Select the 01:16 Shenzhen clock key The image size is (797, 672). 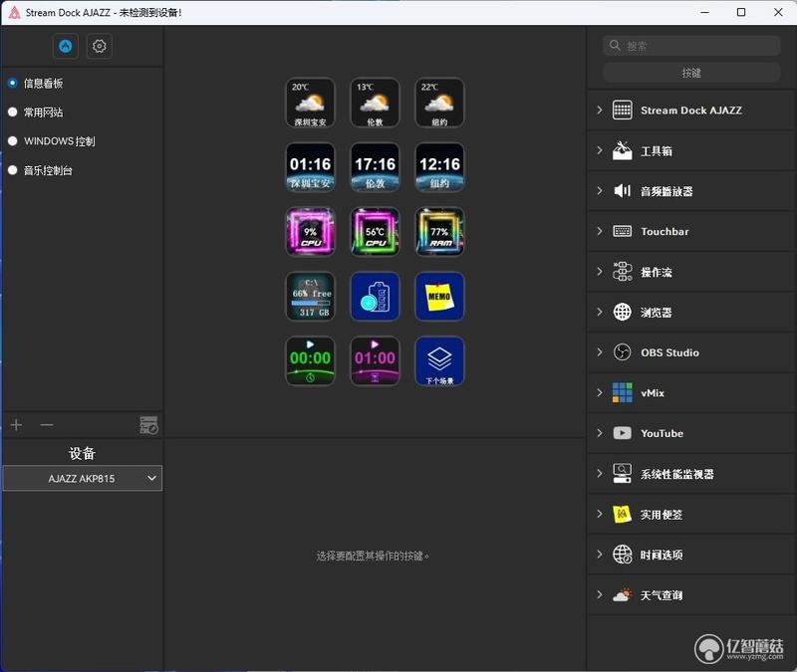[310, 167]
